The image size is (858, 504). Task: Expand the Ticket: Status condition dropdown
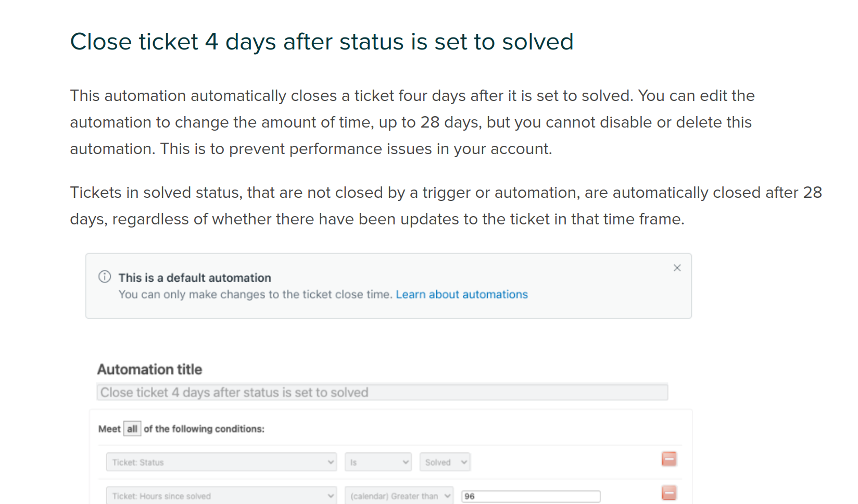tap(221, 462)
